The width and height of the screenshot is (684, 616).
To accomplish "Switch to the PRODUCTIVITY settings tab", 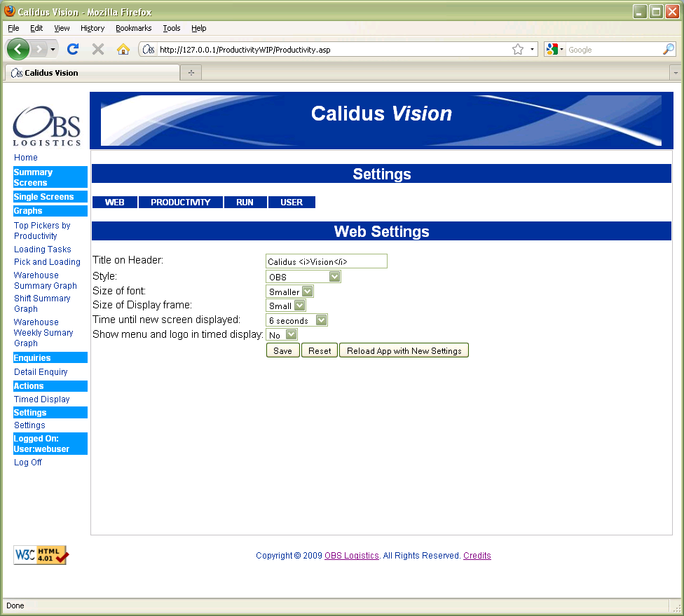I will pos(181,203).
